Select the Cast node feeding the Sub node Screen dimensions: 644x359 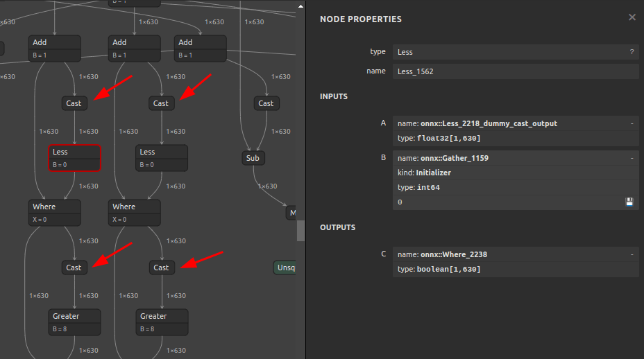266,103
